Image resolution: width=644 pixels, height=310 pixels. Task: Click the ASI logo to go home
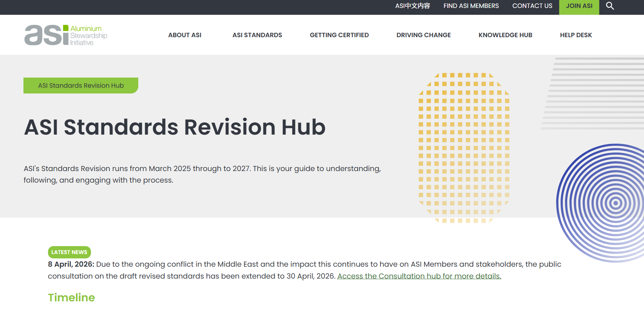(66, 35)
